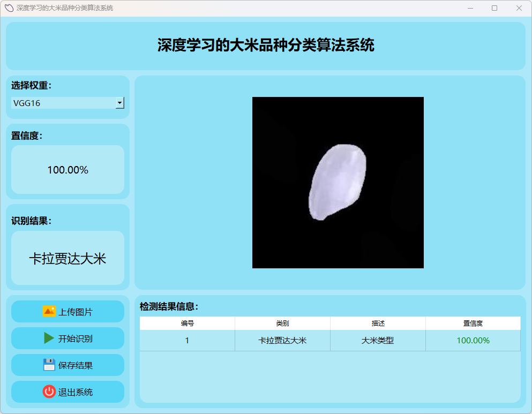Hit the red power icon for 退出系统
The height and width of the screenshot is (414, 532).
(x=49, y=392)
